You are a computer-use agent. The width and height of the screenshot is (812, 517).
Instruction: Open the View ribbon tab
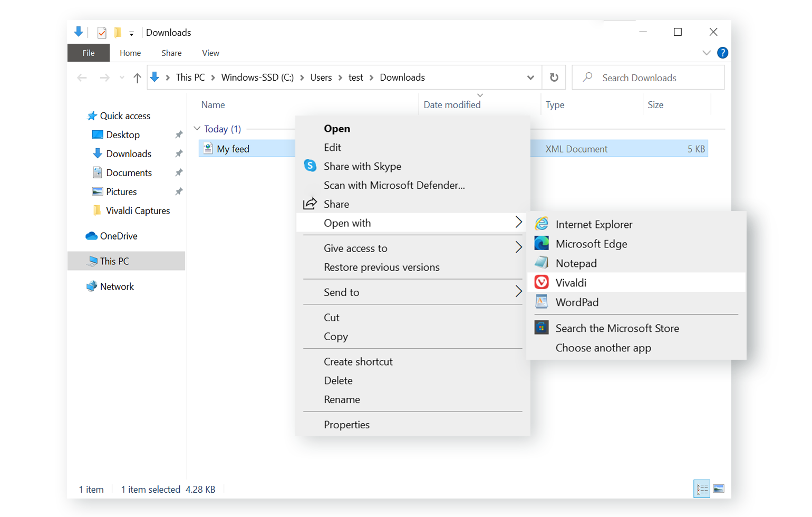tap(210, 53)
